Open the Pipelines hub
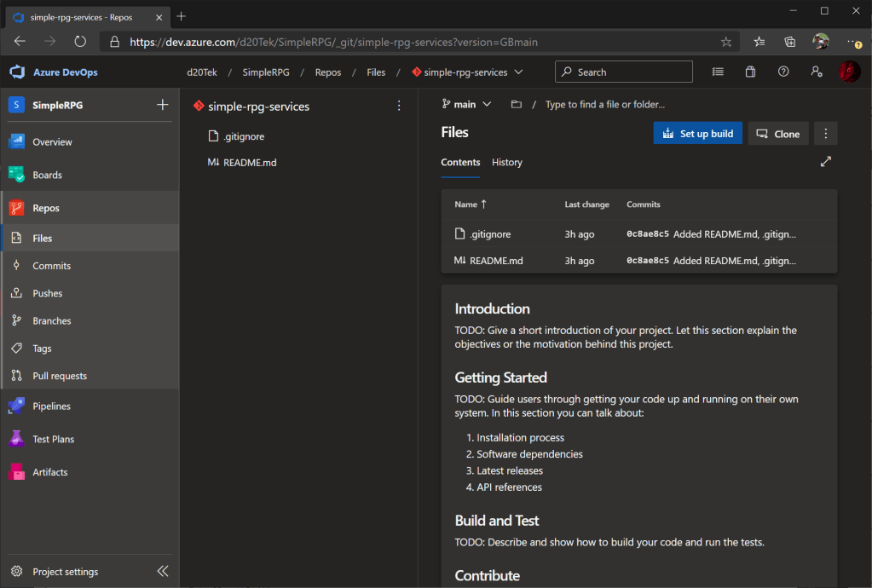This screenshot has height=588, width=872. click(51, 406)
